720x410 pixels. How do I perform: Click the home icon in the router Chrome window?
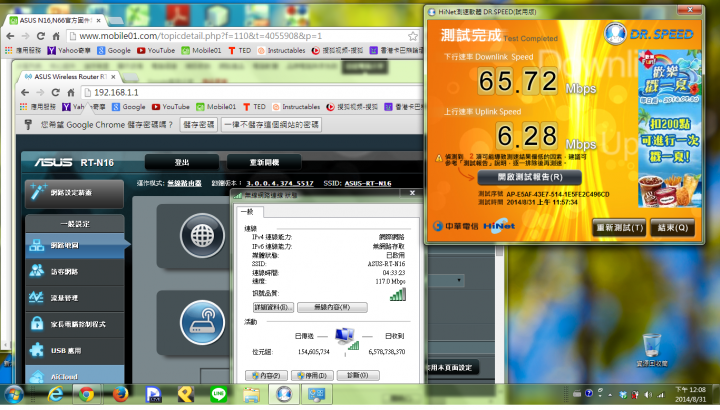coord(71,92)
